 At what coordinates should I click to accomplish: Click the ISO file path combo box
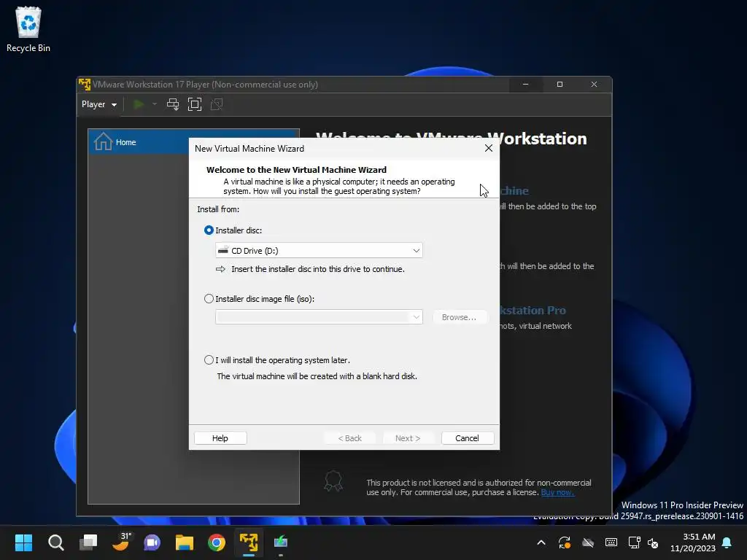[319, 317]
